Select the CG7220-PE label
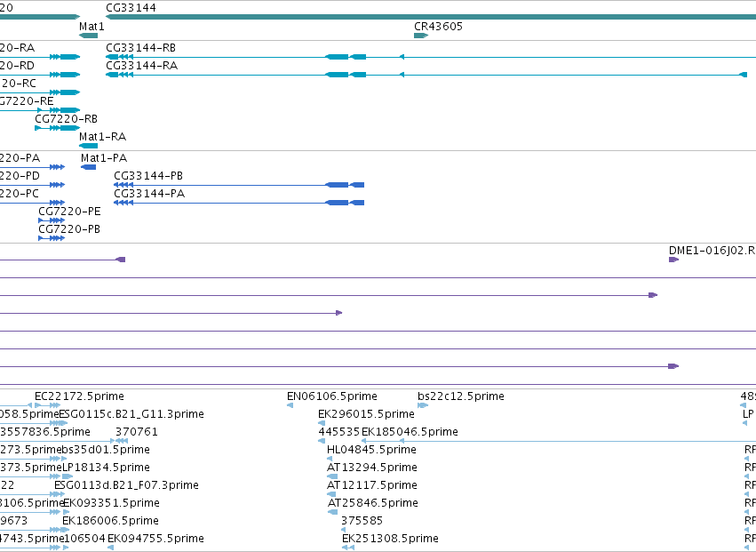 (69, 212)
